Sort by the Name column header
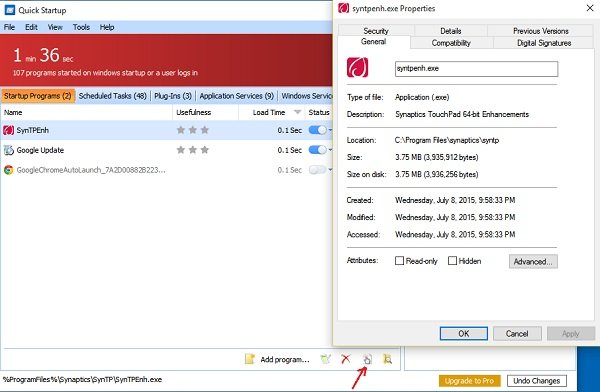The height and width of the screenshot is (392, 600). [x=86, y=112]
